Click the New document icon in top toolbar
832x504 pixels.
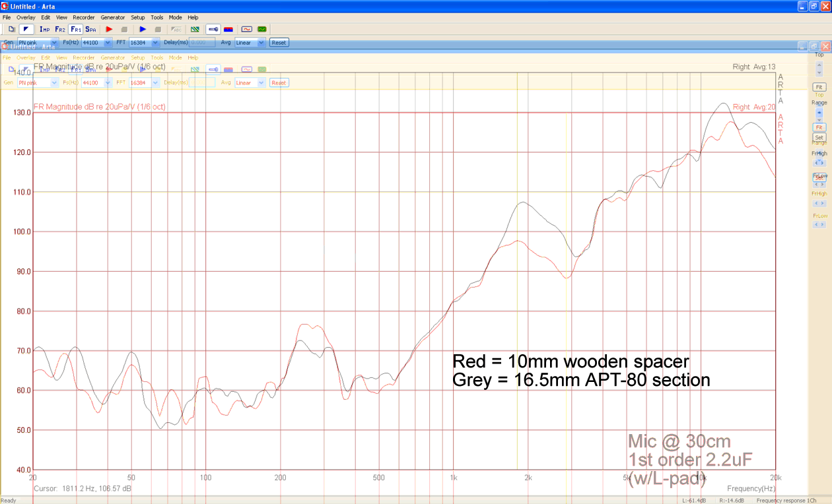click(x=11, y=29)
